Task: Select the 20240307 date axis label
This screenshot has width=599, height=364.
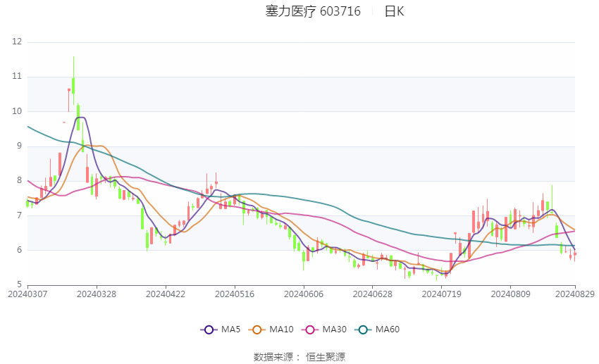Action: [27, 294]
